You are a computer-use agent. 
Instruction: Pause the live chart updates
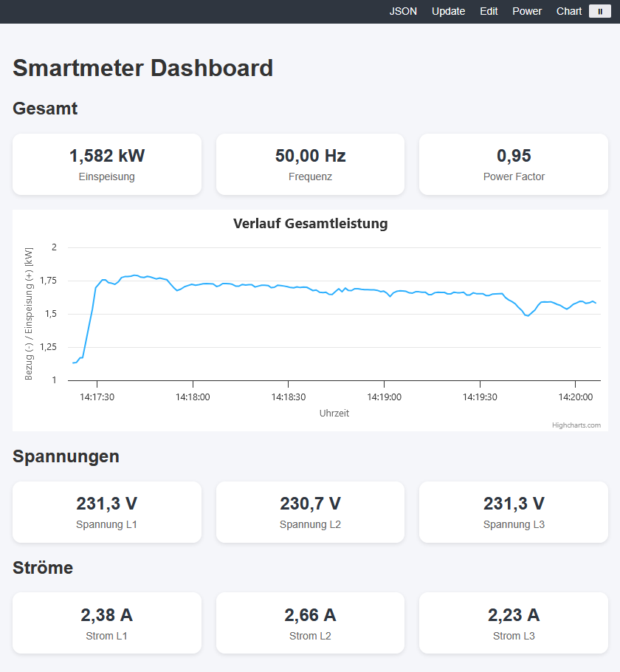600,12
